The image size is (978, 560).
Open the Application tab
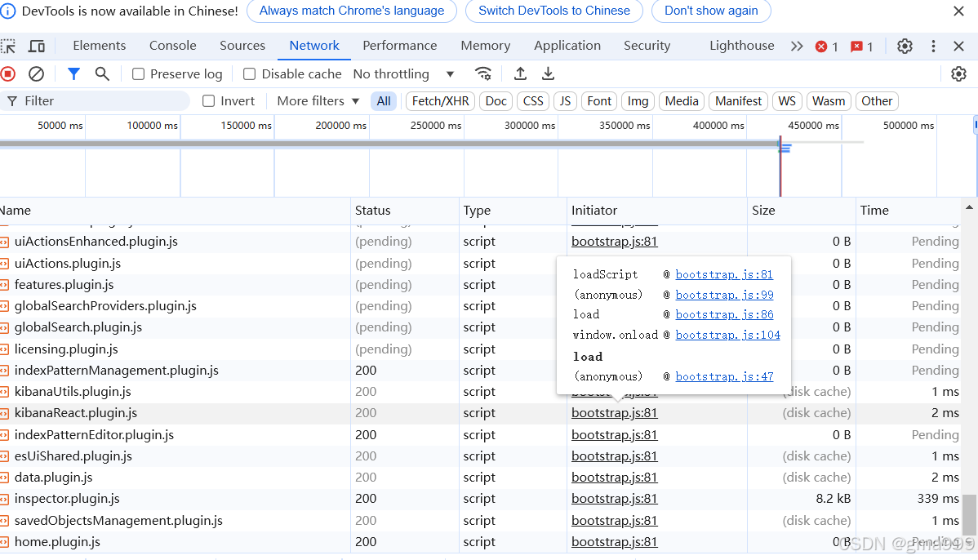point(567,46)
